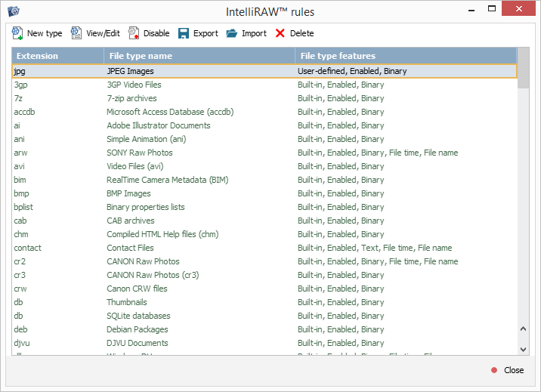541x392 pixels.
Task: Click the Import folder icon
Action: click(x=232, y=33)
